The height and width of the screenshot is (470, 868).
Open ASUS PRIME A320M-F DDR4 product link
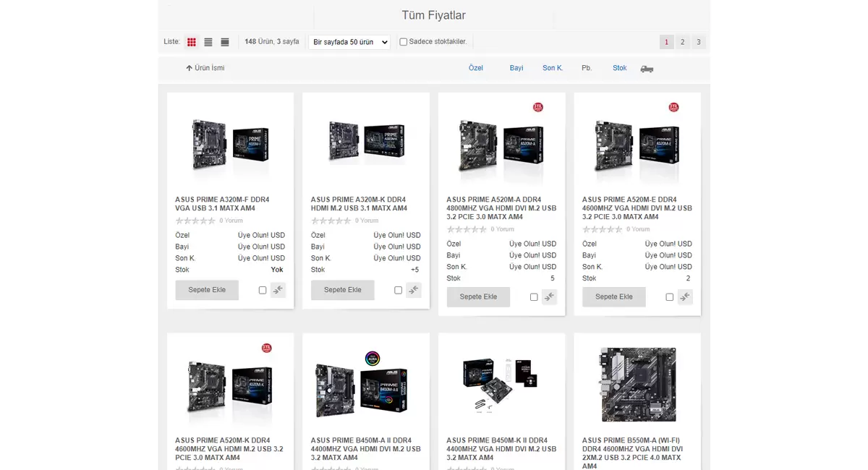point(222,204)
